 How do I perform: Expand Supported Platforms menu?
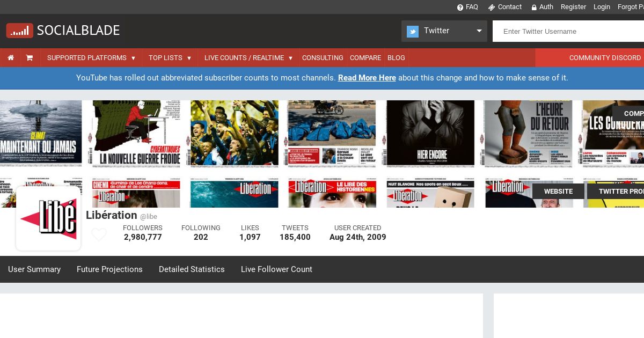pos(91,58)
